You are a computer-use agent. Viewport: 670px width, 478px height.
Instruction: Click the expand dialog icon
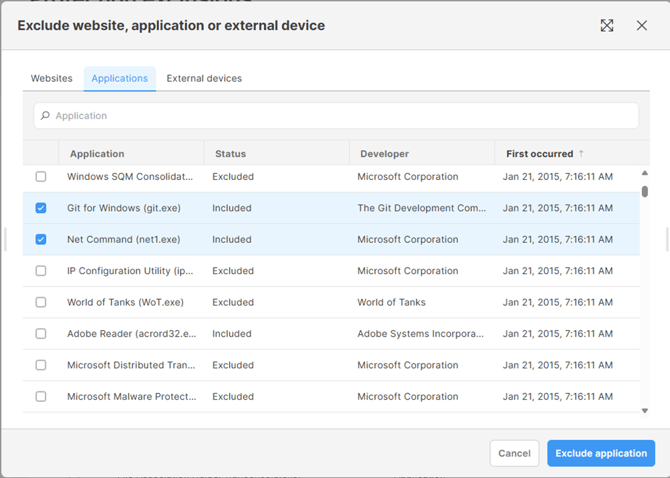[x=607, y=26]
